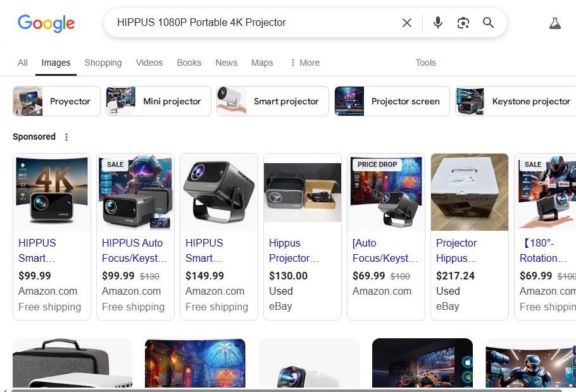Open gray carrying case result image
576x392 pixels.
tap(72, 363)
